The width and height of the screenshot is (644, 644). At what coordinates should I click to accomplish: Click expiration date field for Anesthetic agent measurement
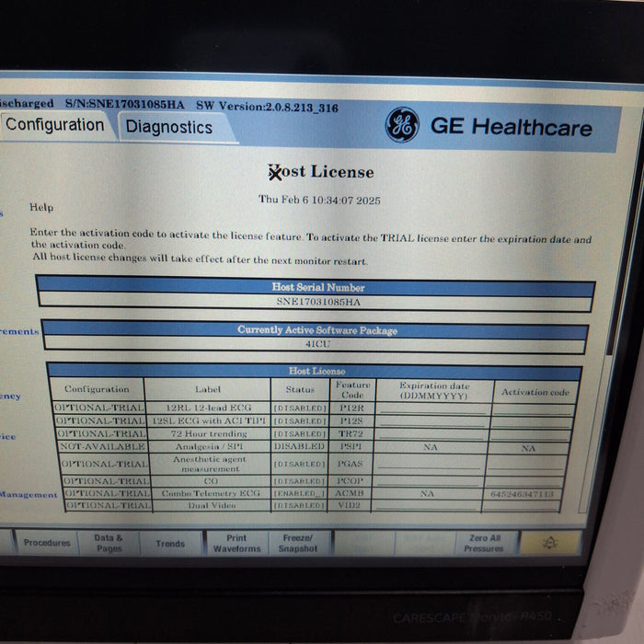click(429, 464)
